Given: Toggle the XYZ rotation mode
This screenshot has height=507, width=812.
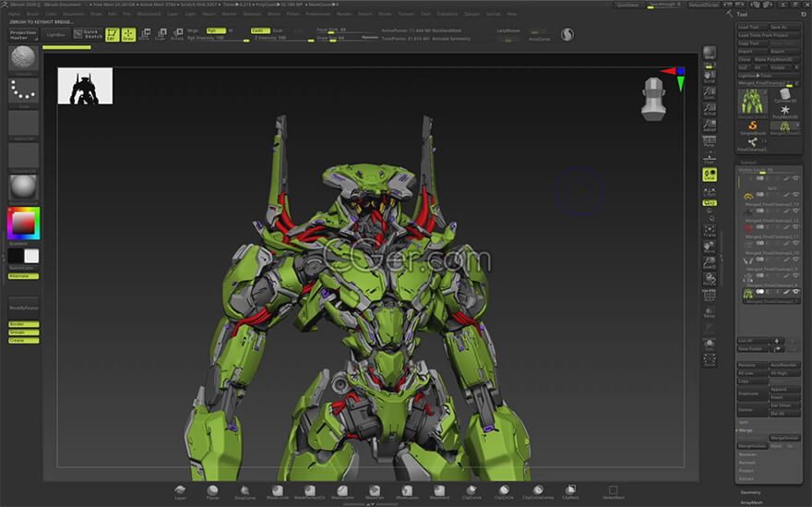Looking at the screenshot, I should coord(710,202).
